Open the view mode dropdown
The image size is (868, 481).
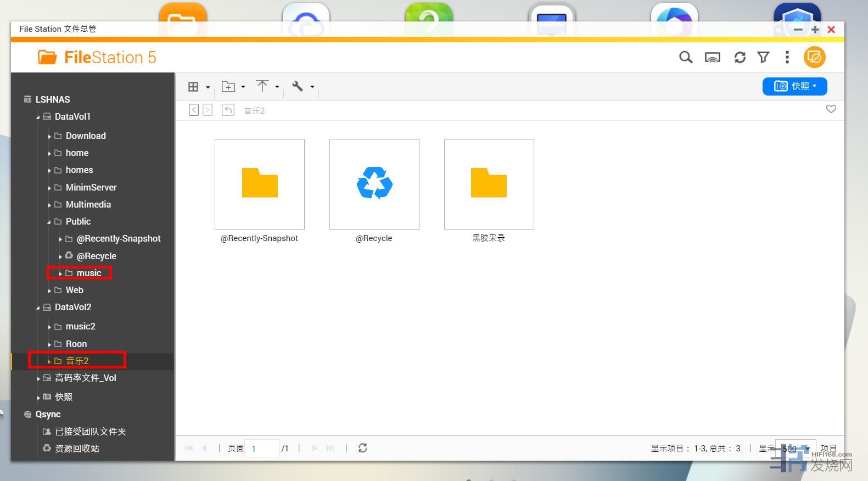click(x=198, y=87)
